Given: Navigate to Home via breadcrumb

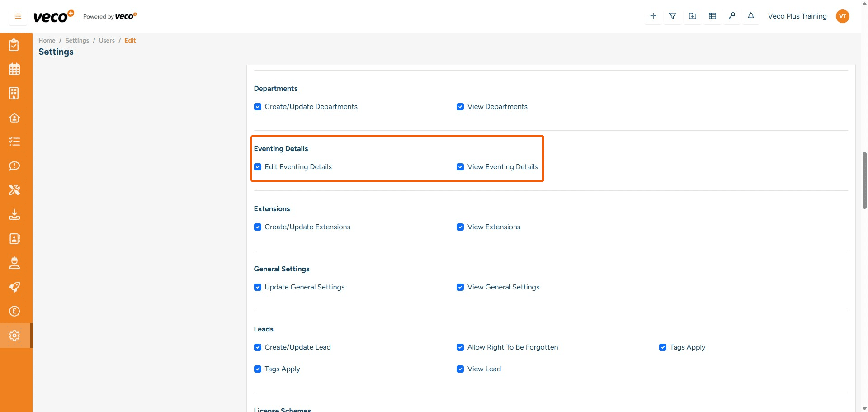Looking at the screenshot, I should pos(47,40).
